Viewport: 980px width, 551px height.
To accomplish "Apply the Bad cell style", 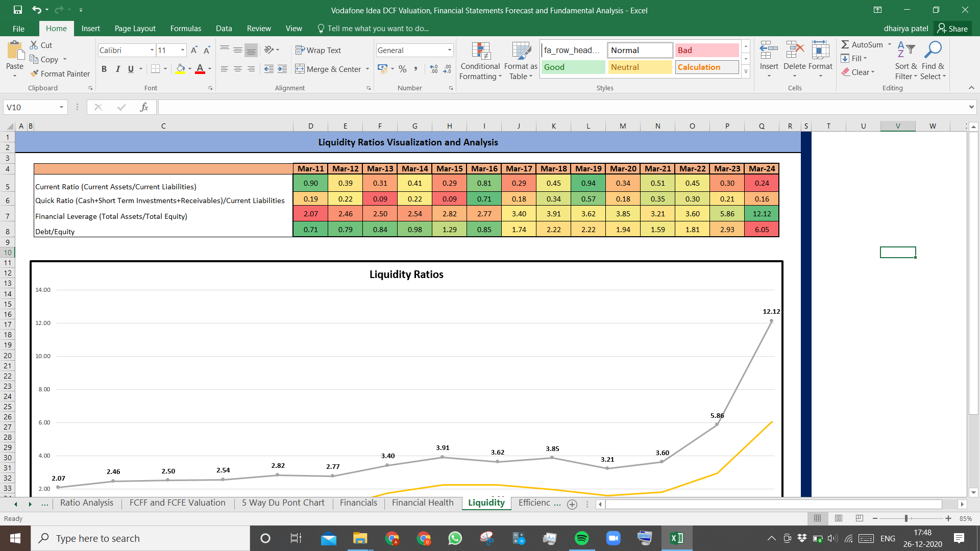I will pyautogui.click(x=707, y=50).
